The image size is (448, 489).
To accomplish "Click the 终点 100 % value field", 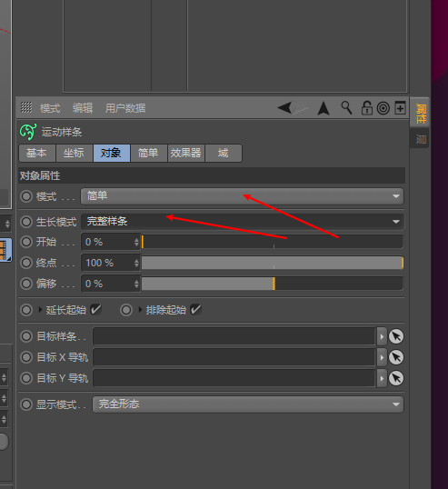I will [110, 263].
